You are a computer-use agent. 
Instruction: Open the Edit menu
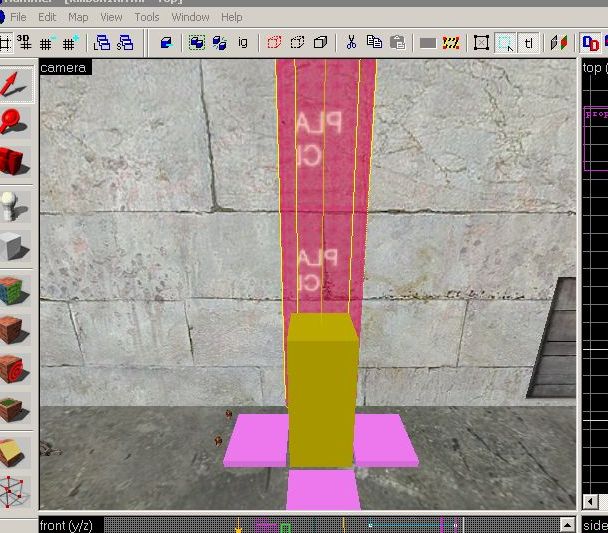click(x=47, y=17)
